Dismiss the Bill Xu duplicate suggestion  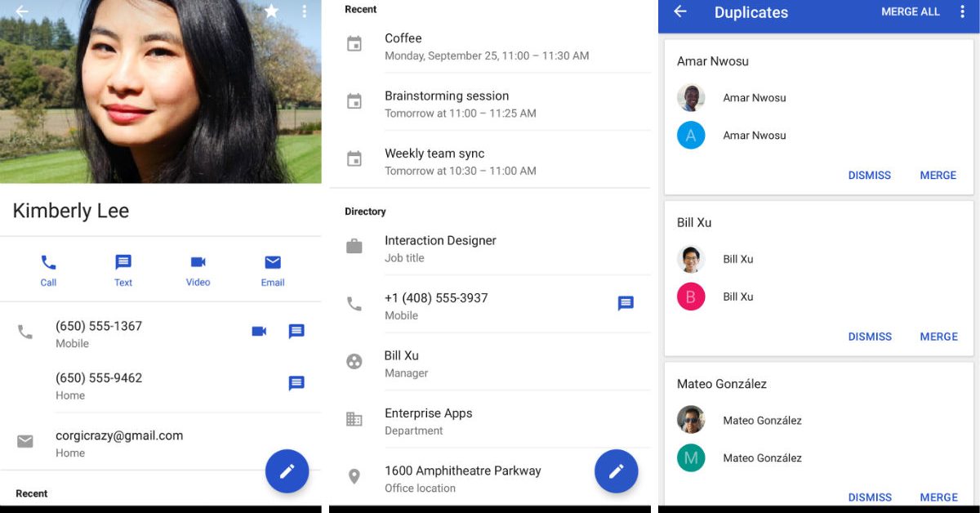point(869,337)
